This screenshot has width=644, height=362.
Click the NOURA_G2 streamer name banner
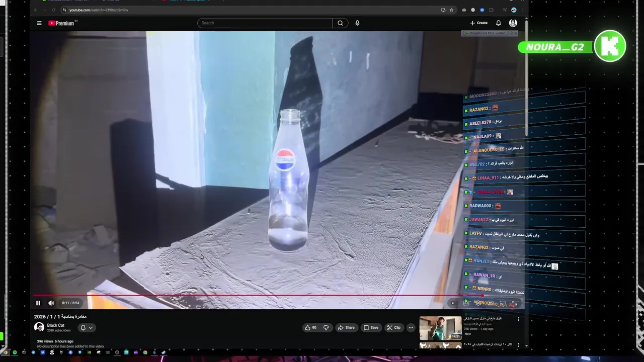click(555, 47)
